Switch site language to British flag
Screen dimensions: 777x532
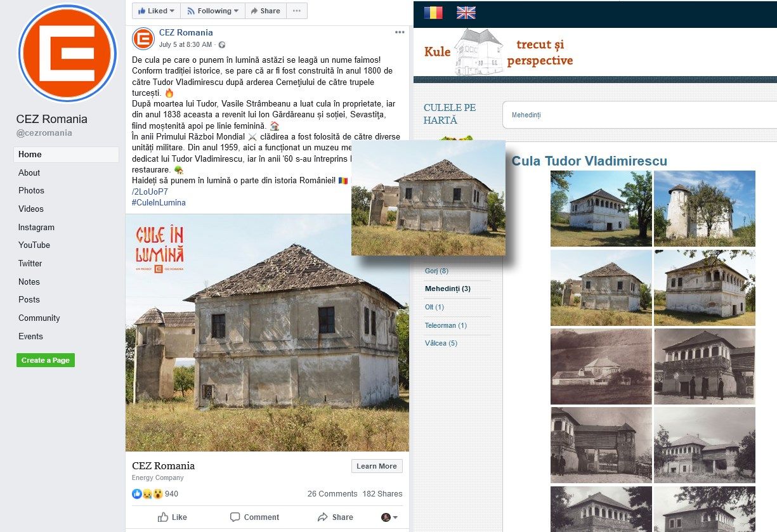tap(466, 13)
